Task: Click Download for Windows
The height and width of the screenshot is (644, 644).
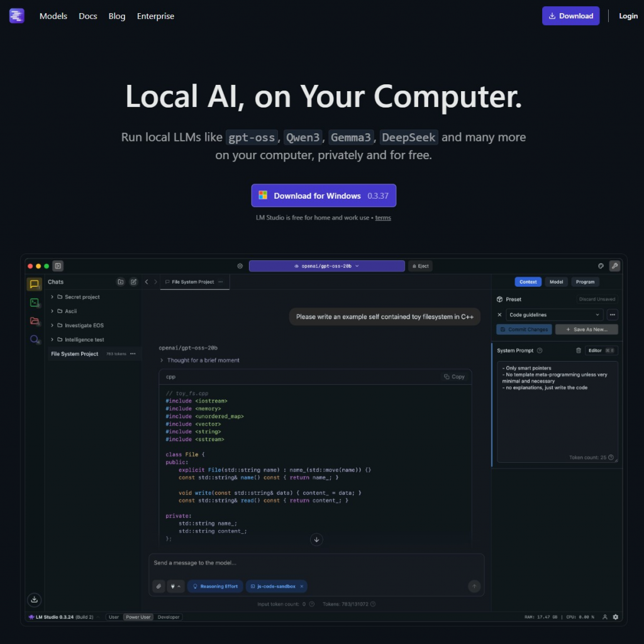Action: (x=323, y=196)
